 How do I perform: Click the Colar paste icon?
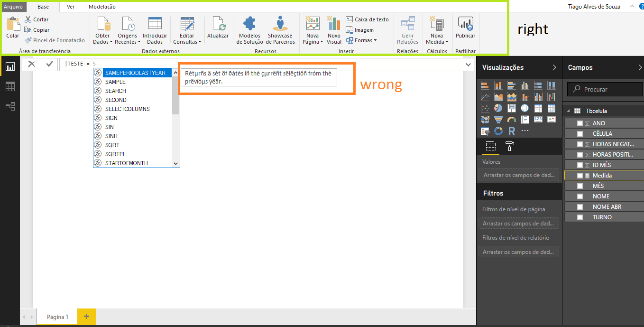[x=13, y=25]
